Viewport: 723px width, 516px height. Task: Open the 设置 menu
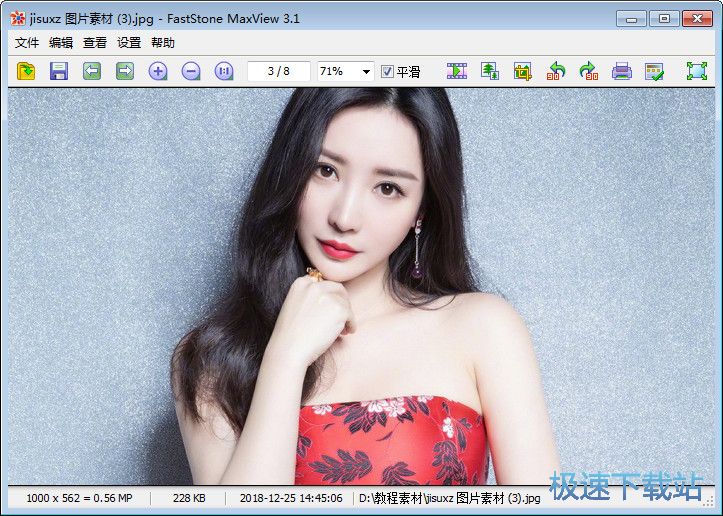click(129, 43)
